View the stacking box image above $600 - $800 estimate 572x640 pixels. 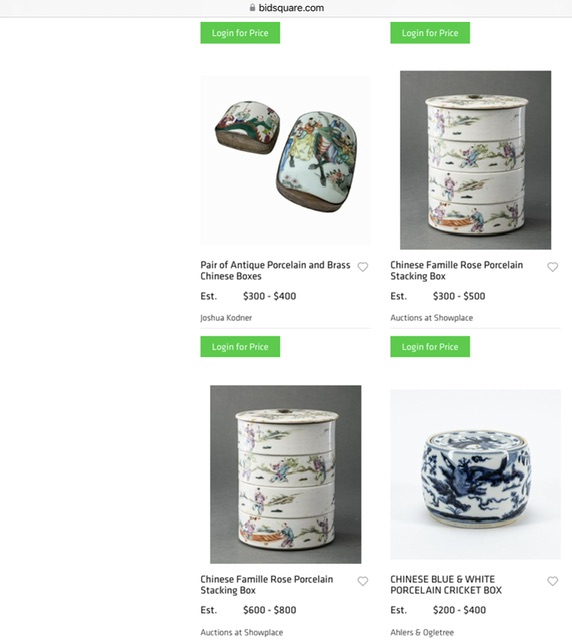click(285, 474)
